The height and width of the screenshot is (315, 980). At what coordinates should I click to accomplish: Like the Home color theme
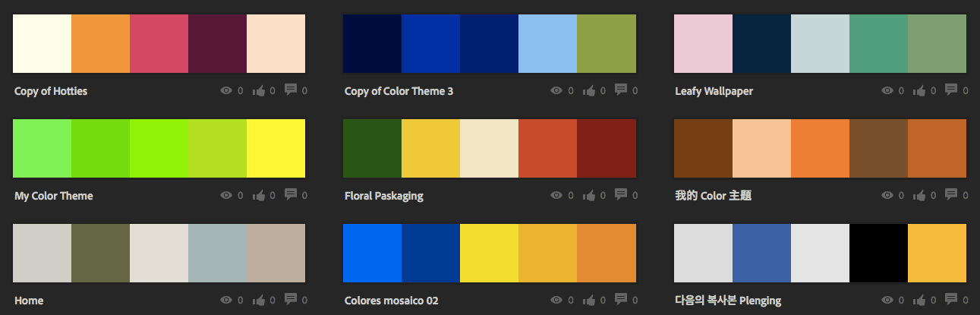(x=259, y=300)
